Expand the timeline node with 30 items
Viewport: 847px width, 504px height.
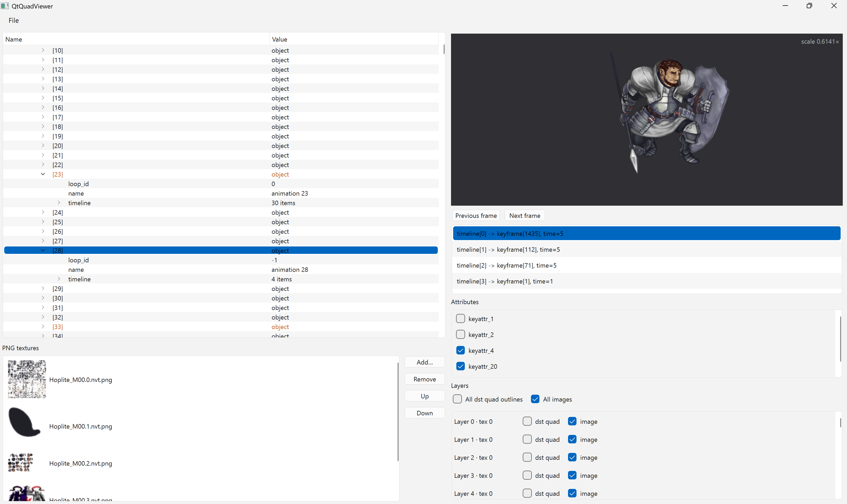click(x=59, y=203)
